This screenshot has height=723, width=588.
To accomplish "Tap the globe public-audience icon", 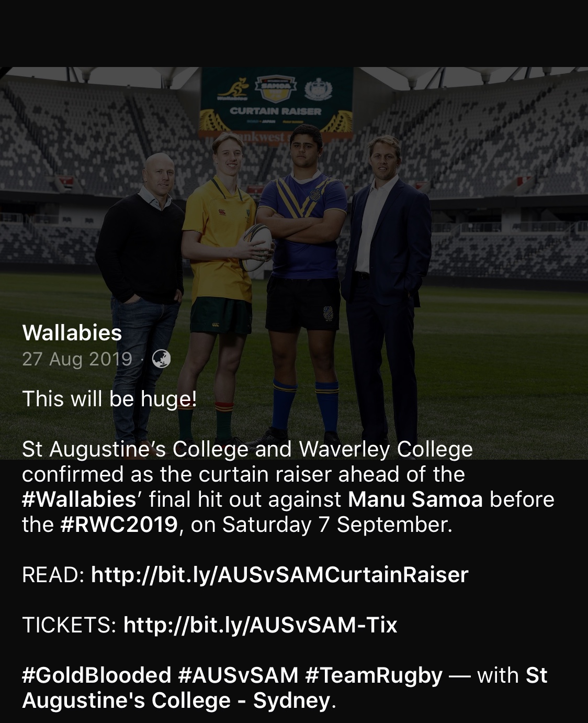I will [161, 359].
